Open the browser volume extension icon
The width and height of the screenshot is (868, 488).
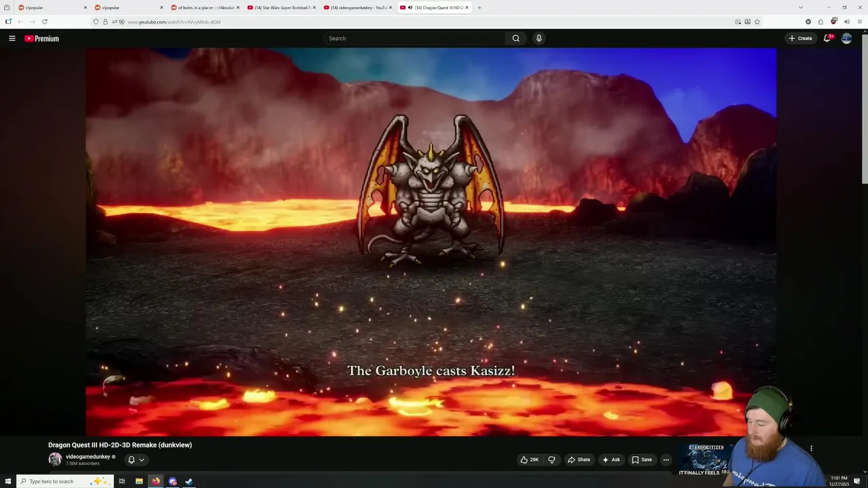[846, 22]
